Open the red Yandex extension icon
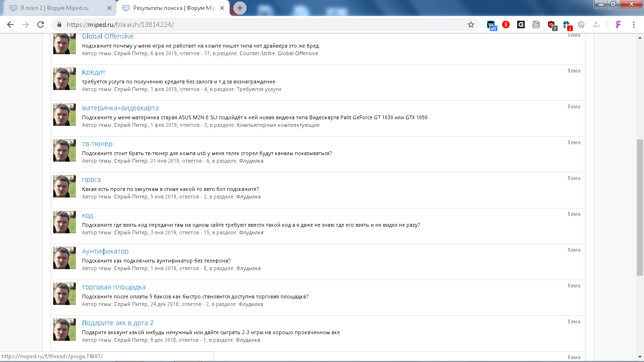 click(506, 25)
